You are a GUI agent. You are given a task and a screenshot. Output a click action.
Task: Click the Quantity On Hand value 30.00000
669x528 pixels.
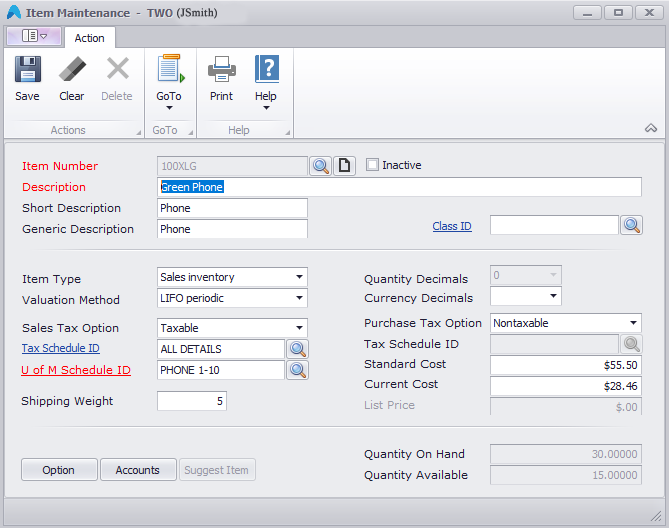point(566,454)
